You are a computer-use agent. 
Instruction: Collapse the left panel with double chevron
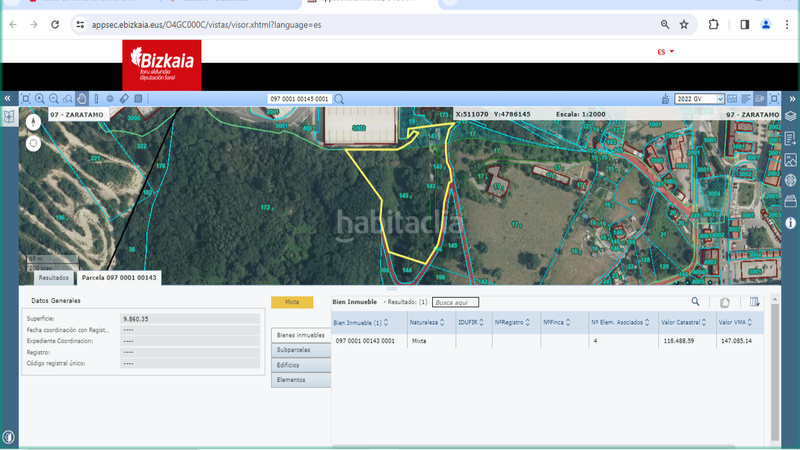(x=8, y=99)
